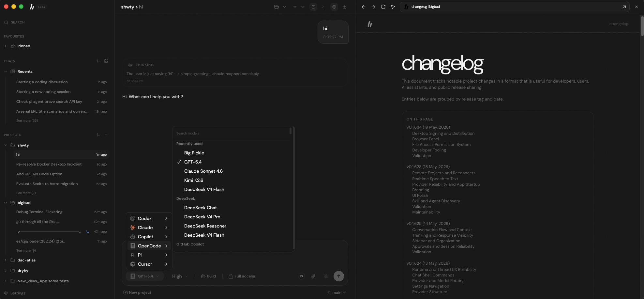Open the terminal panel icon

click(x=324, y=7)
